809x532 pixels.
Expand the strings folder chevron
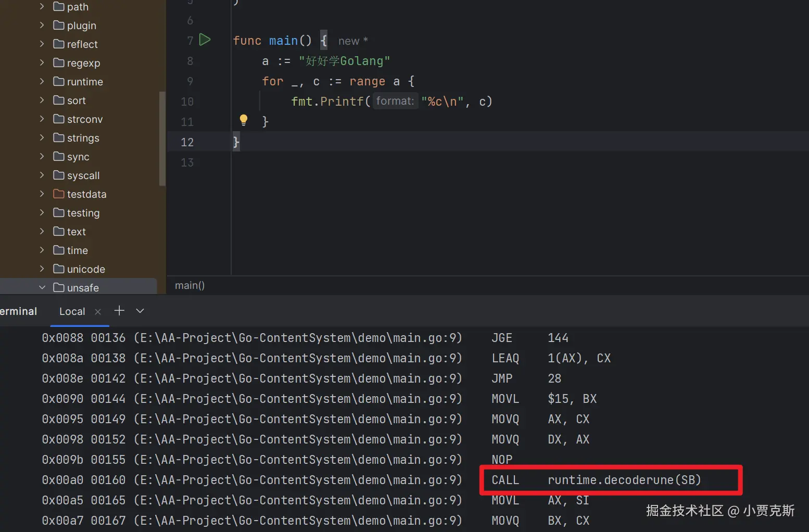[42, 137]
